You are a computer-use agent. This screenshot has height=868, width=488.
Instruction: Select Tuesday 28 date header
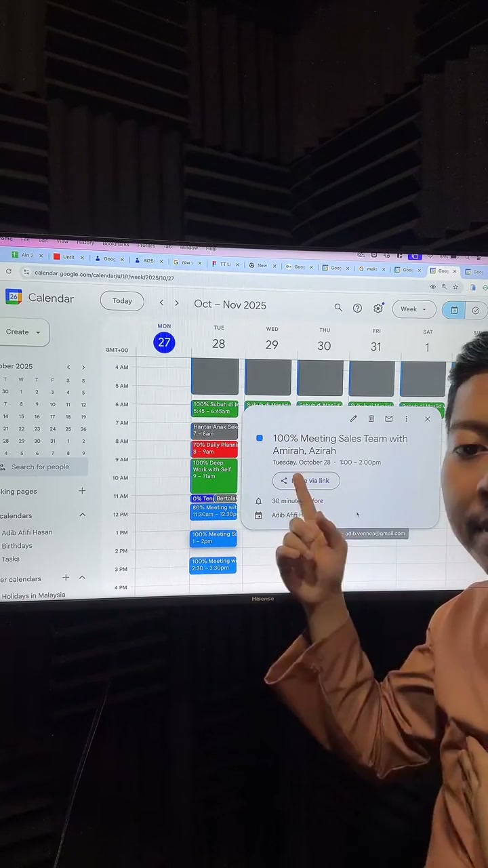218,344
